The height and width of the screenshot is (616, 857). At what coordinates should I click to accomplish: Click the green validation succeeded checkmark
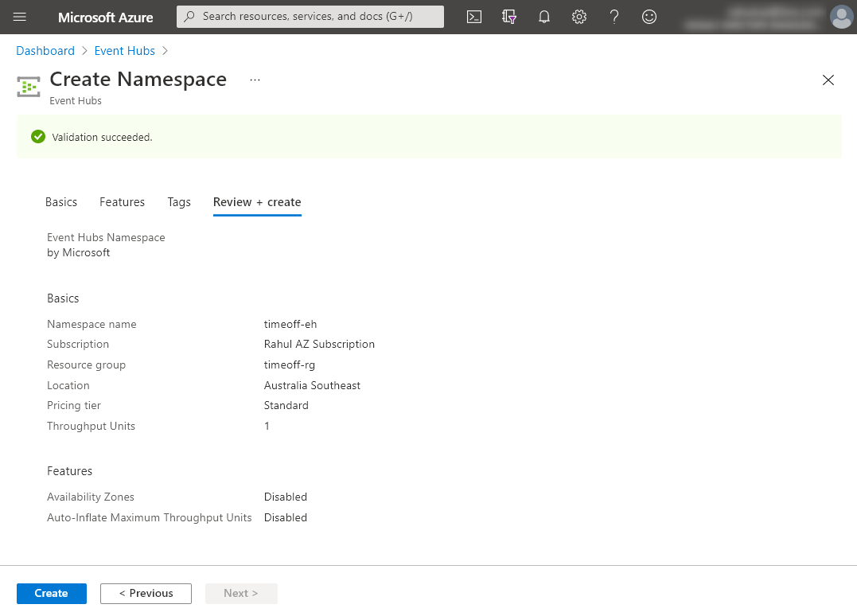(37, 137)
